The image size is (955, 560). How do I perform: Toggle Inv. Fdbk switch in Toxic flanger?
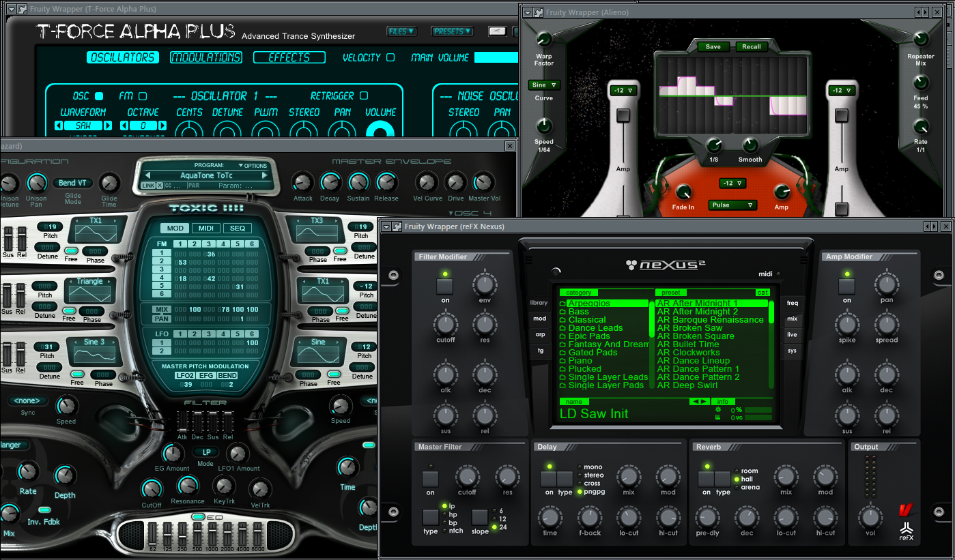[x=44, y=510]
